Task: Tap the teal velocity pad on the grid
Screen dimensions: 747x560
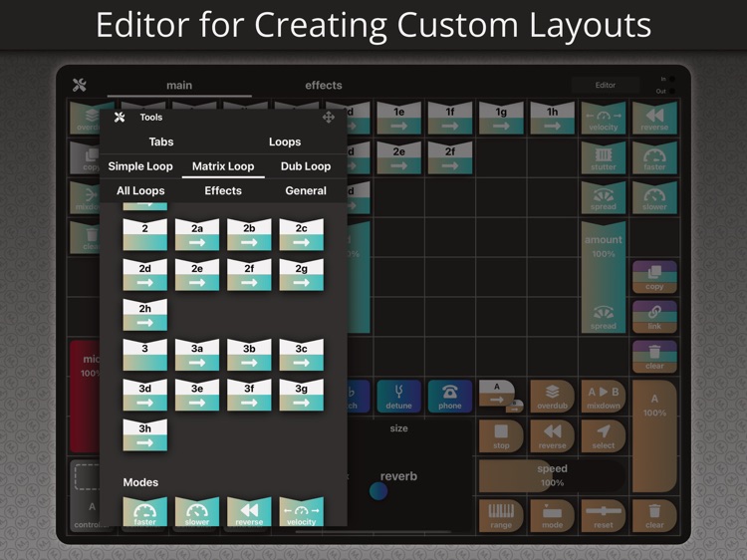Action: 604,118
